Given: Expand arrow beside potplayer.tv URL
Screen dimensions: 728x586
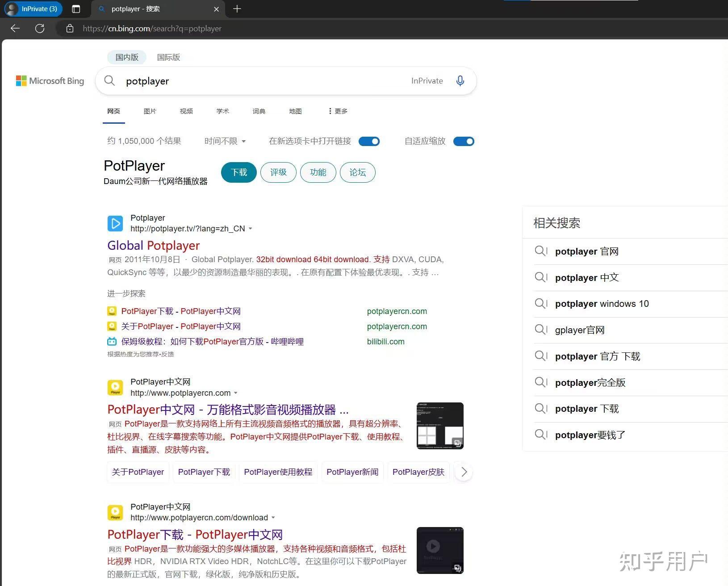Looking at the screenshot, I should pos(251,229).
